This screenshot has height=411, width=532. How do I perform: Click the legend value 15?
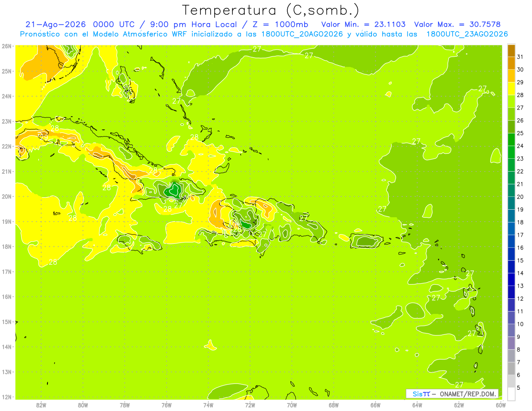click(520, 261)
